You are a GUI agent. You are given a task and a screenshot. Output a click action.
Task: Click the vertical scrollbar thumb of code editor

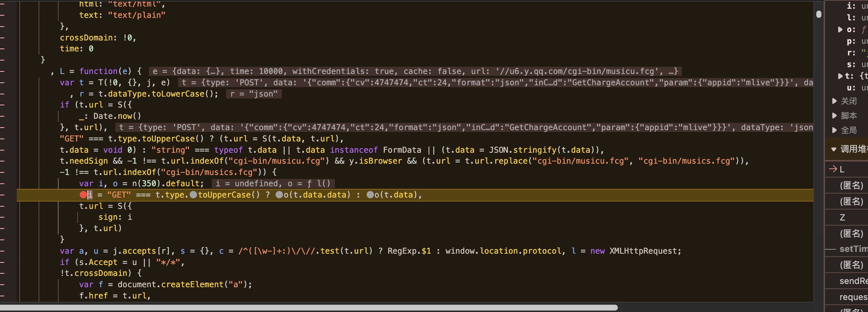[819, 14]
